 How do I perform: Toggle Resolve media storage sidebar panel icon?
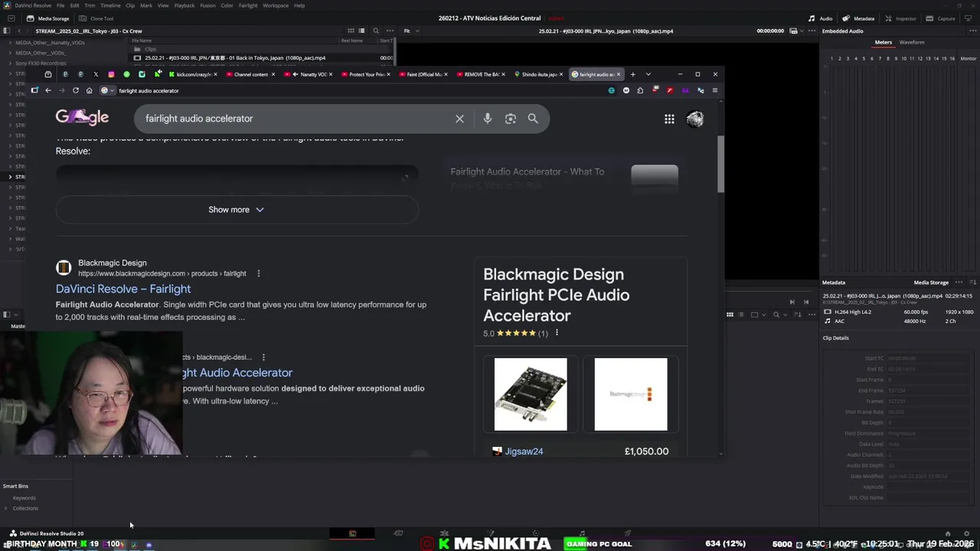coord(6,31)
